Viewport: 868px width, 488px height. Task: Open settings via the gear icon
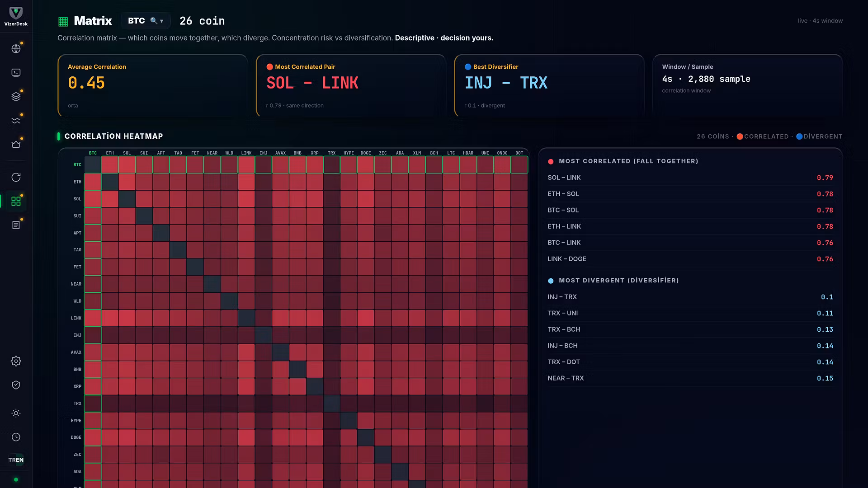16,361
